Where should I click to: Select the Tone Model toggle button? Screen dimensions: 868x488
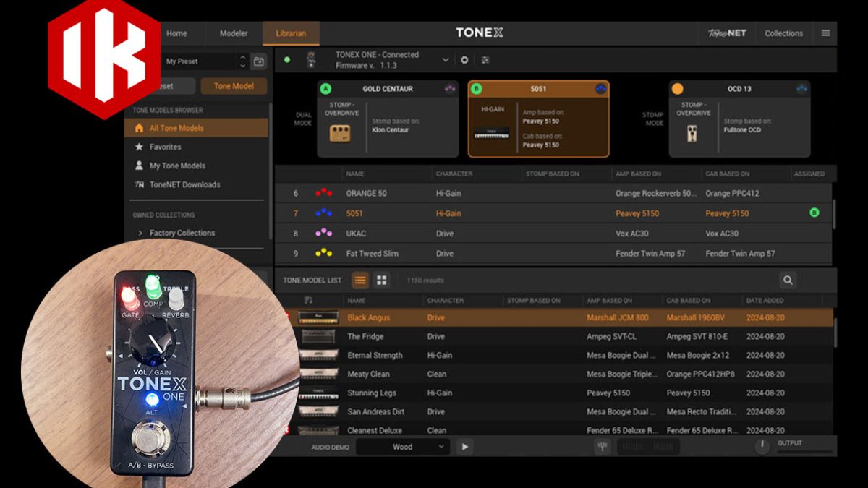(234, 86)
